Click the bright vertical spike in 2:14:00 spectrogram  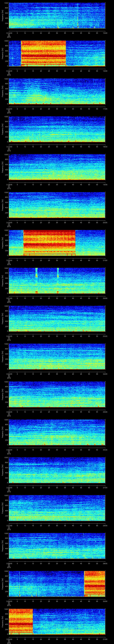coord(78,15)
